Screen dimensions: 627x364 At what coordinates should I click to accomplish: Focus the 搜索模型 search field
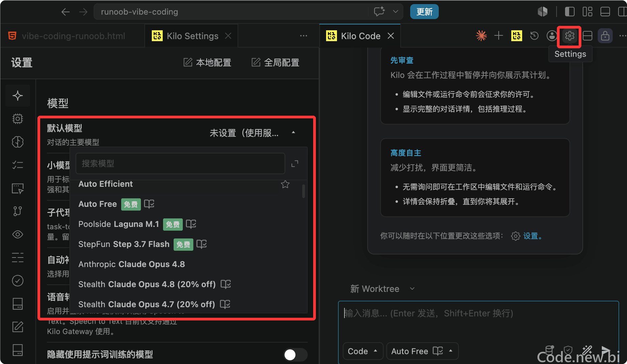point(180,164)
